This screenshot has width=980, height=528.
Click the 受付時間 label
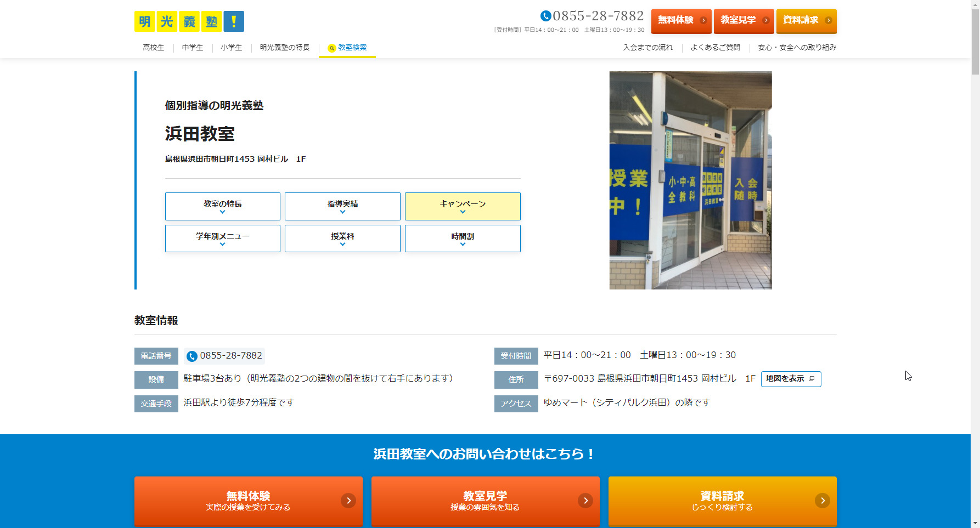[x=516, y=356]
